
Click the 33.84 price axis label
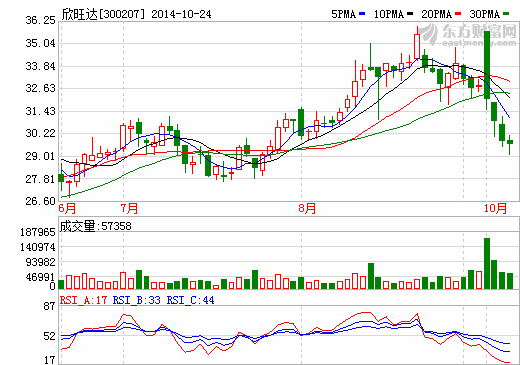click(x=41, y=66)
